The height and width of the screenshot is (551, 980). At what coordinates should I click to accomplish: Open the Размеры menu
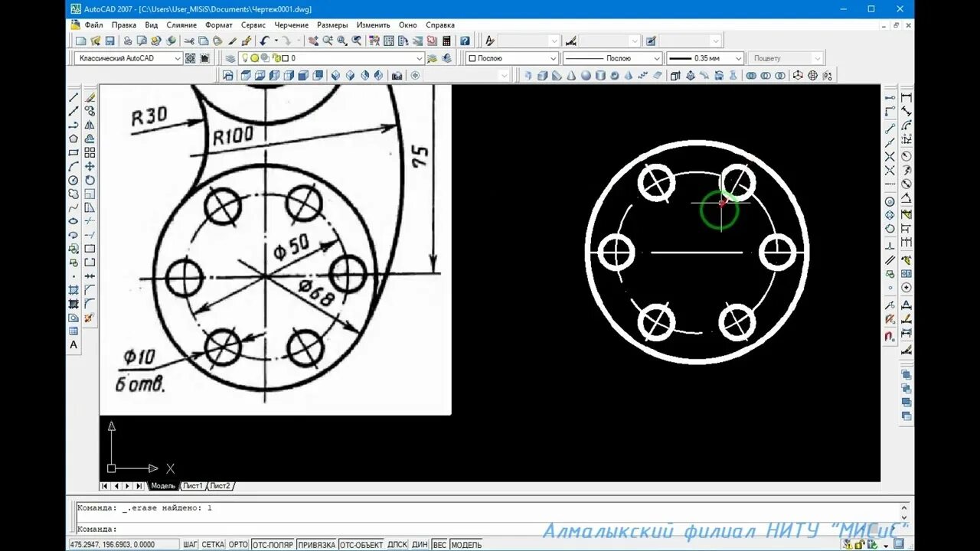pos(332,25)
